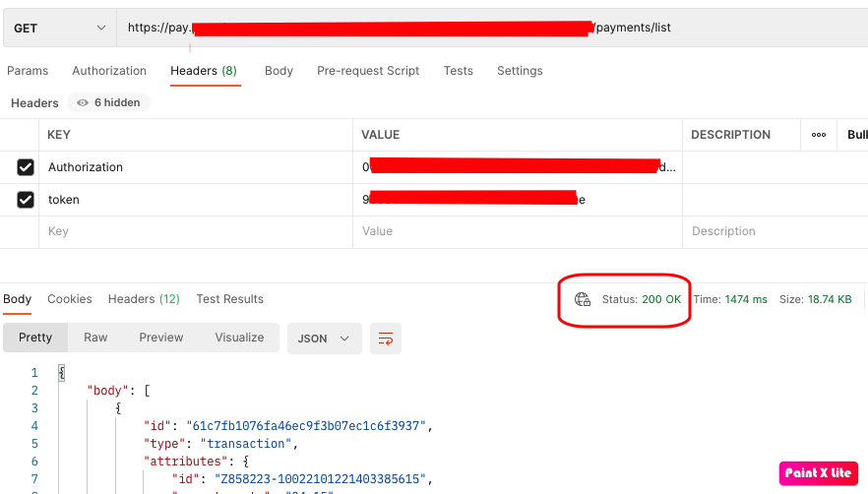The width and height of the screenshot is (868, 494).
Task: Toggle the wrap lines icon
Action: click(x=386, y=339)
